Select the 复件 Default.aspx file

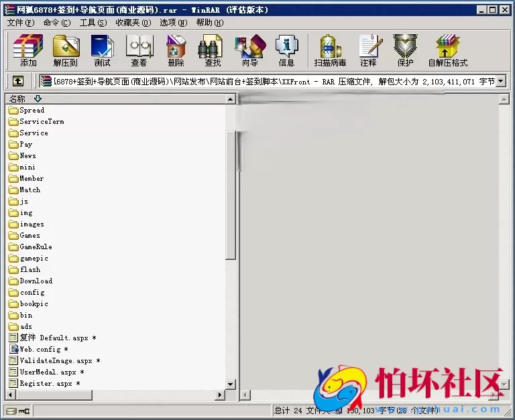pos(52,338)
